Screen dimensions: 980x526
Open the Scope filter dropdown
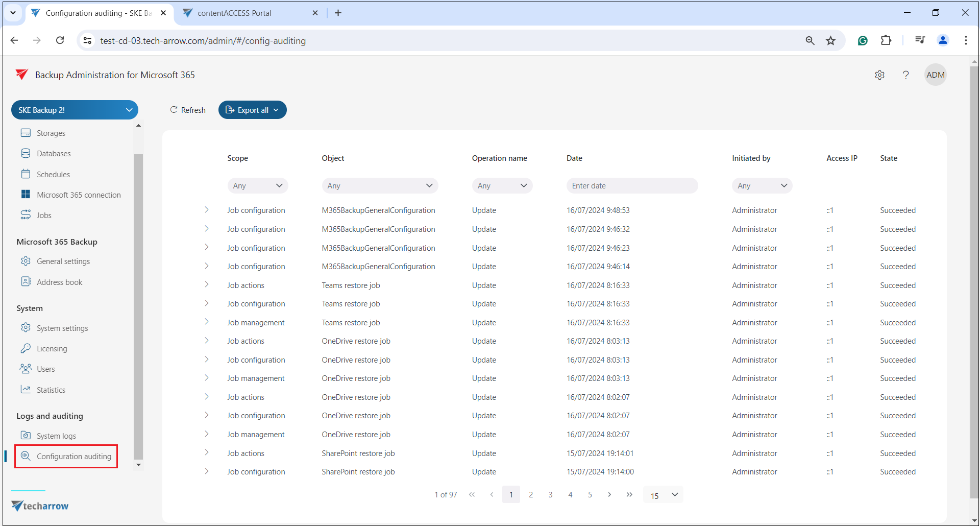tap(257, 186)
